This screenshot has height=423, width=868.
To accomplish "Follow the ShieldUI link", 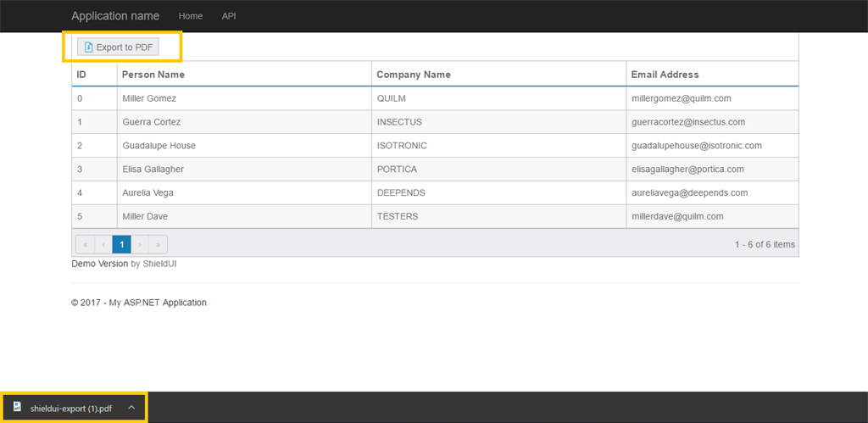I will (x=160, y=264).
